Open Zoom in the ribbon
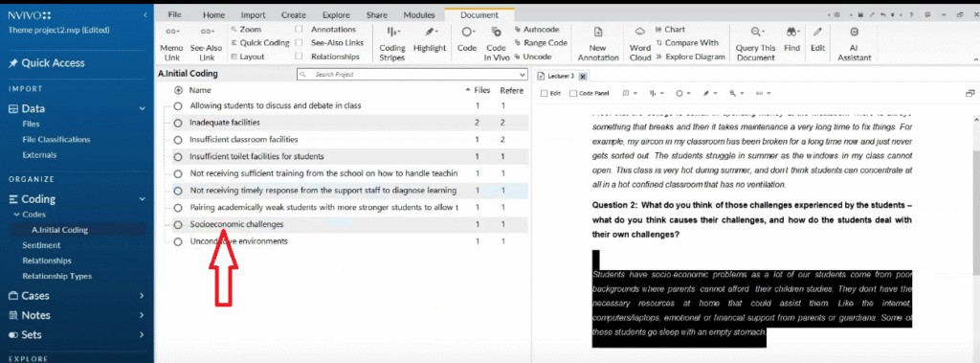 [246, 30]
